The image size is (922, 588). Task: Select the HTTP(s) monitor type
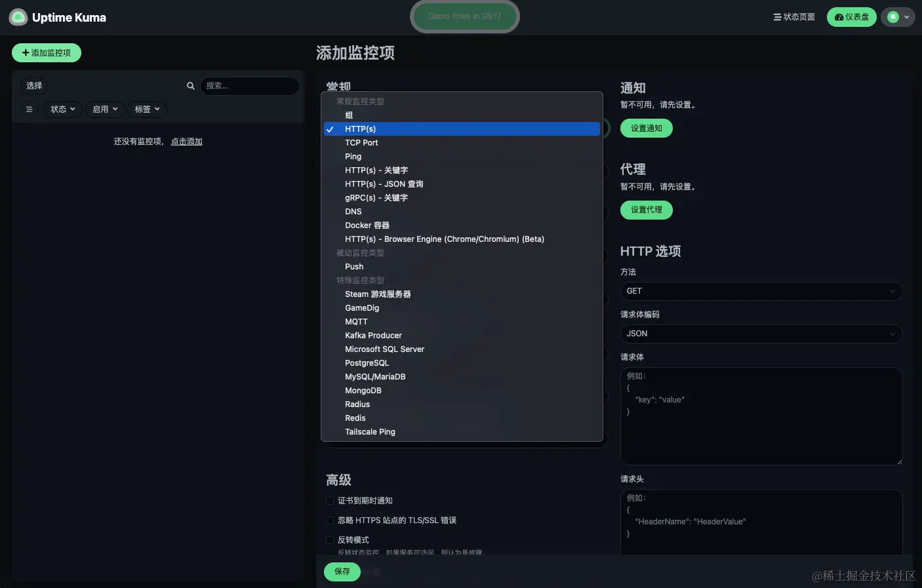pos(462,129)
